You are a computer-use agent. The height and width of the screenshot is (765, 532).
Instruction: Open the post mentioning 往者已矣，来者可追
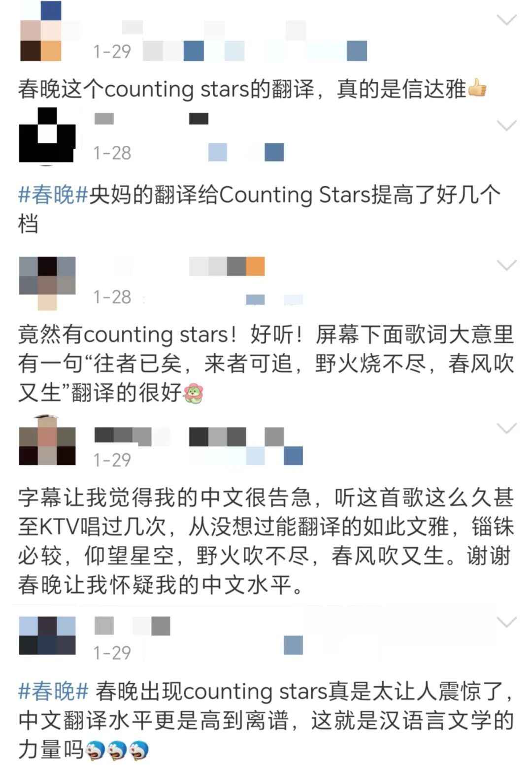(266, 364)
